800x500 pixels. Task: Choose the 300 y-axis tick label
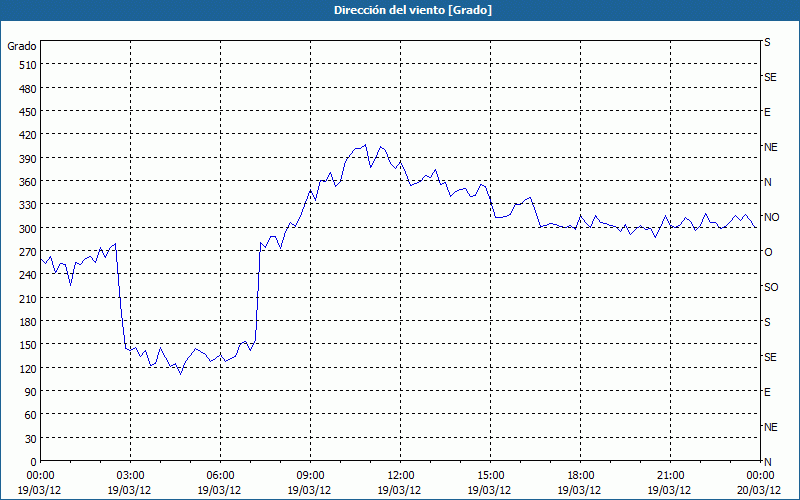[x=29, y=229]
